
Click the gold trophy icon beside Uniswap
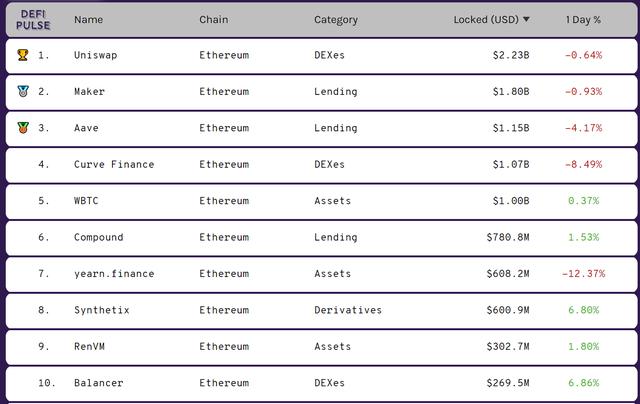[23, 55]
